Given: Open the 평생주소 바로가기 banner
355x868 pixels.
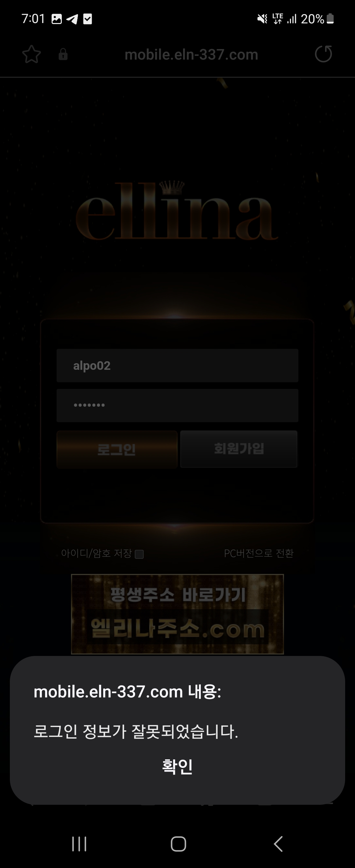Looking at the screenshot, I should click(177, 614).
